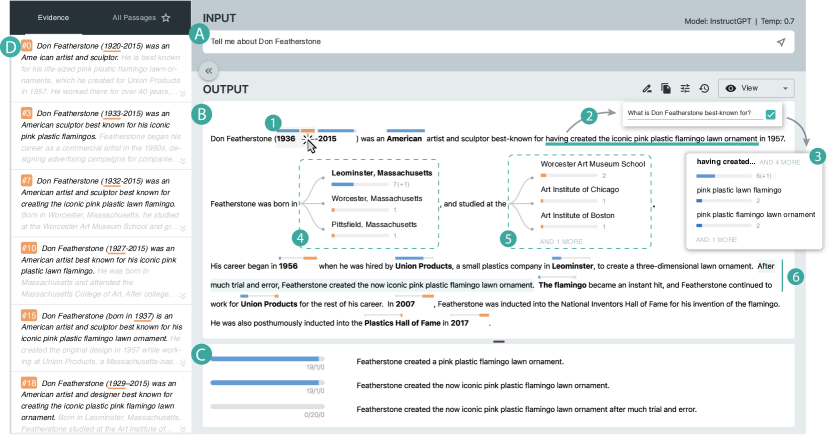Click the birth year 1936 in output
The height and width of the screenshot is (435, 830).
pos(286,139)
